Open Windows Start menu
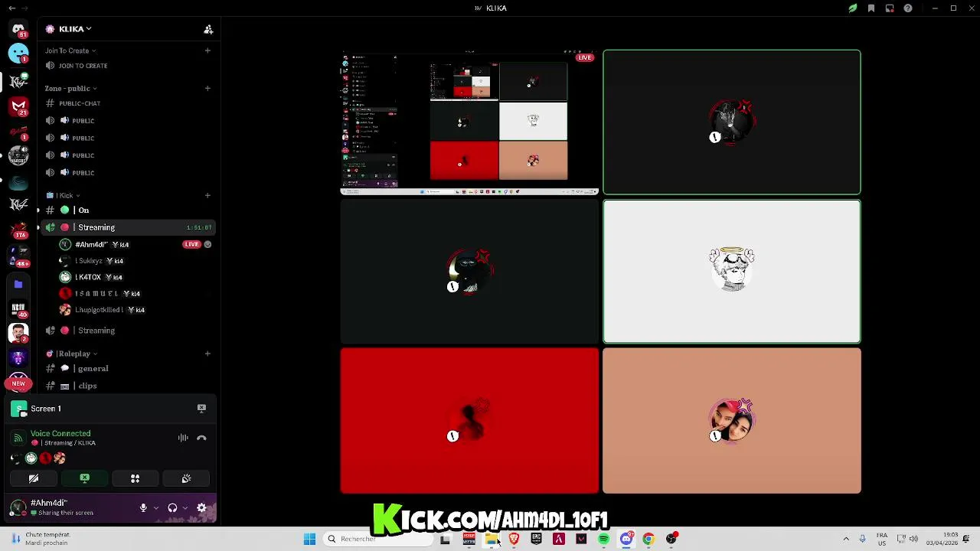 coord(309,540)
